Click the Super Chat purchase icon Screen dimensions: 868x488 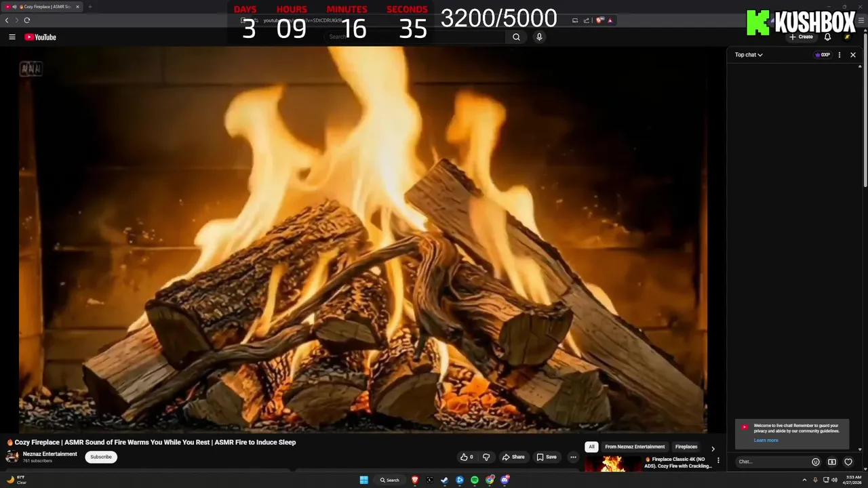coord(832,462)
